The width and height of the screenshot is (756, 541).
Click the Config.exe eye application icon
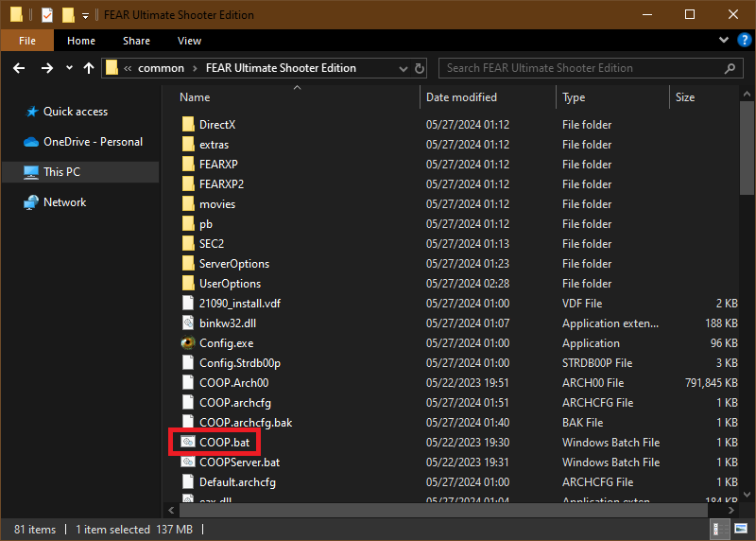(188, 343)
